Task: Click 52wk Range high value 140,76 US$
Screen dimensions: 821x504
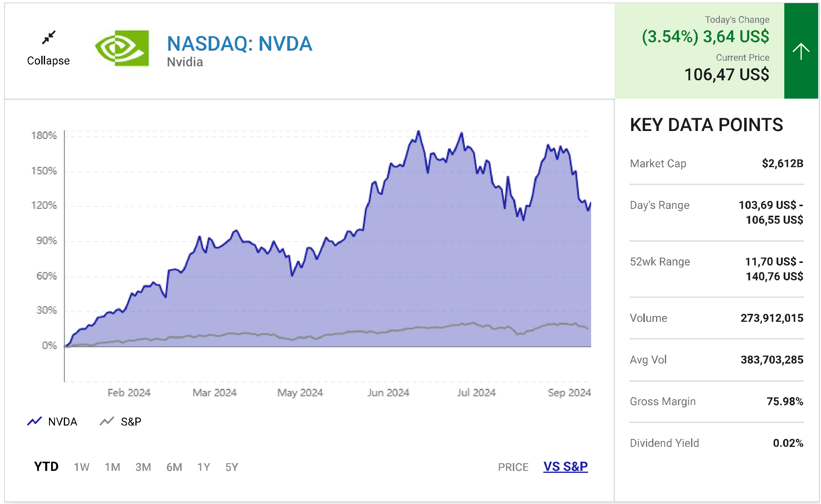Action: tap(774, 276)
